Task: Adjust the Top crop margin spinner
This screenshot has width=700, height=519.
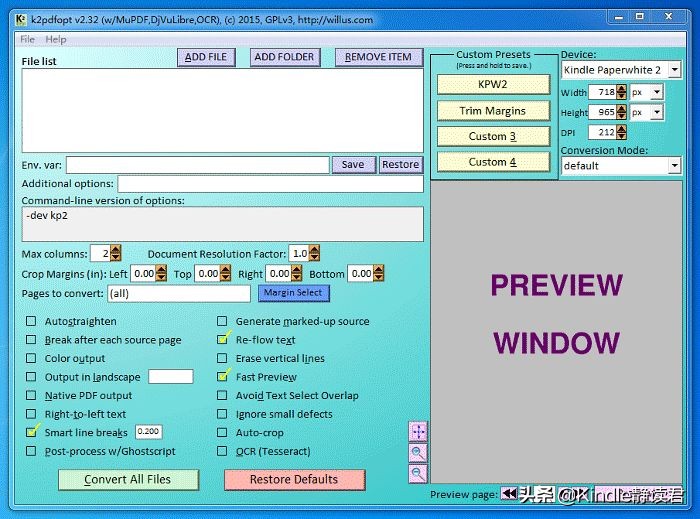Action: [225, 274]
